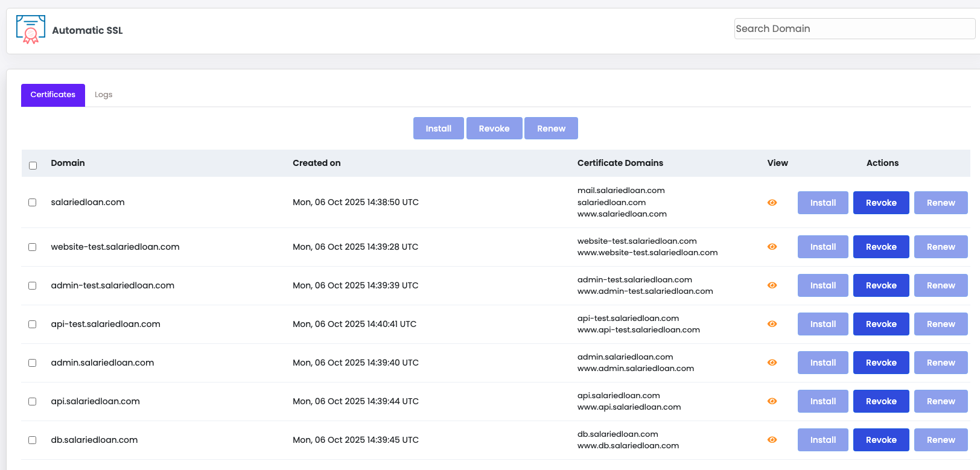980x470 pixels.
Task: Click eye icon for website-test.salariedloan.com
Action: (x=772, y=247)
